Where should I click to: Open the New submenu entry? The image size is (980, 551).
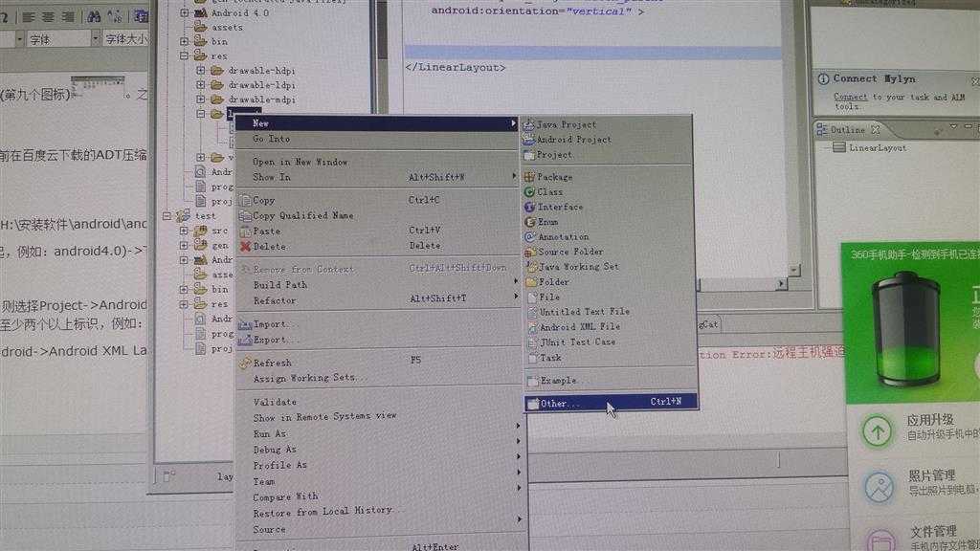[378, 123]
